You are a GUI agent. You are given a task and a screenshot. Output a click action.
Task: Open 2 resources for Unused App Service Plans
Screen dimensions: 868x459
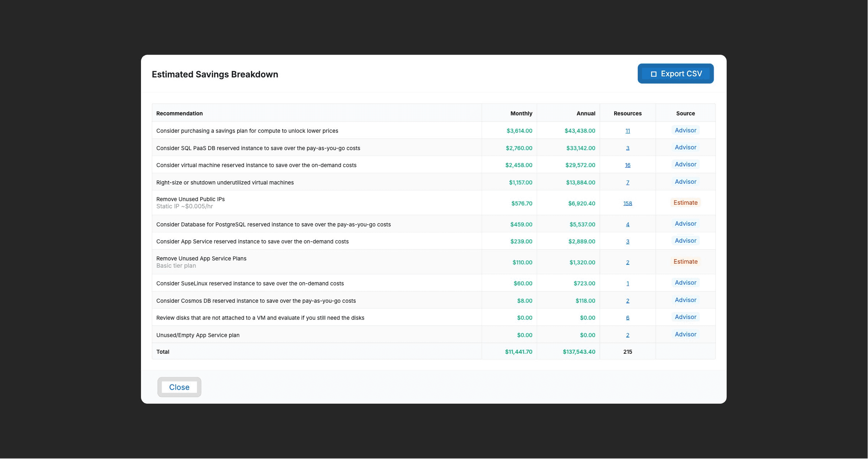point(628,263)
